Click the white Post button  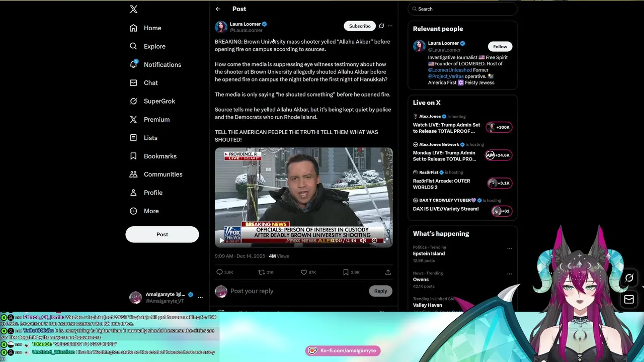[162, 234]
